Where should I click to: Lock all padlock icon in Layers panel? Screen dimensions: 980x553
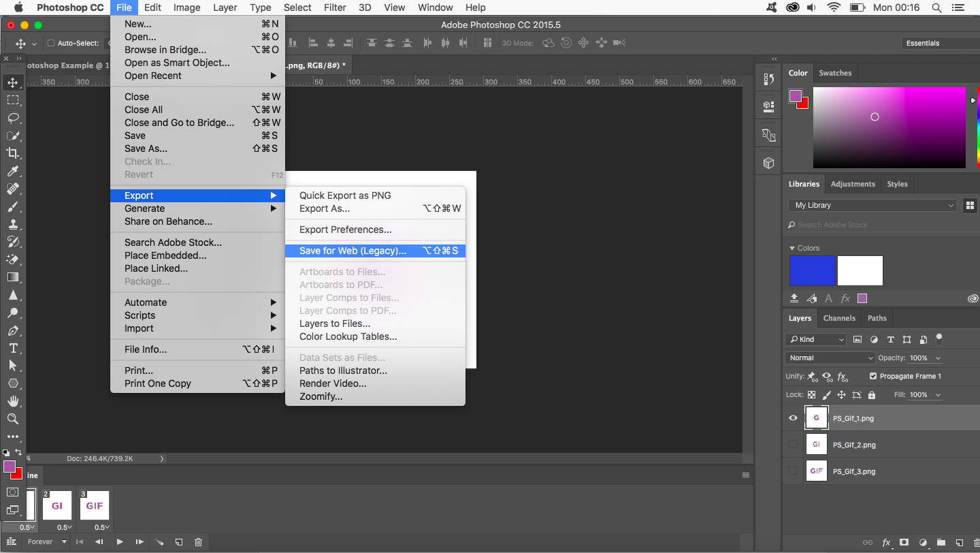click(x=872, y=395)
